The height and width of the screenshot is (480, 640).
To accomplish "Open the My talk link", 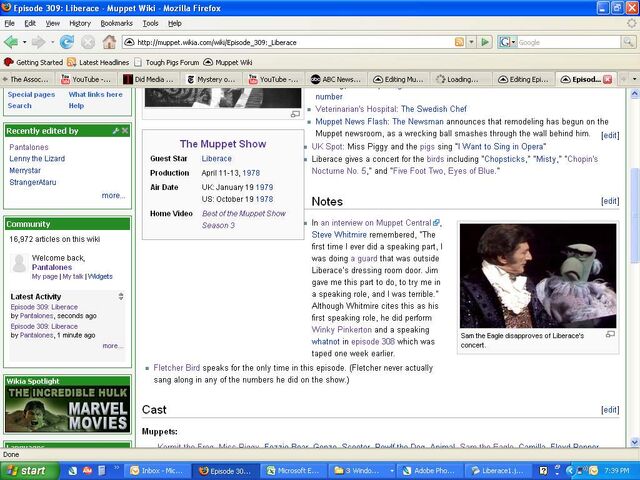I will [73, 276].
